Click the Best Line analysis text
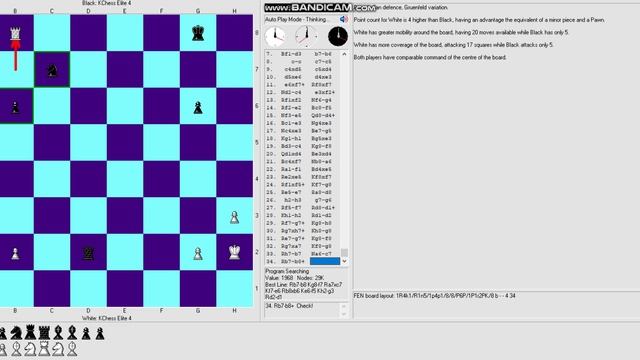 point(304,291)
